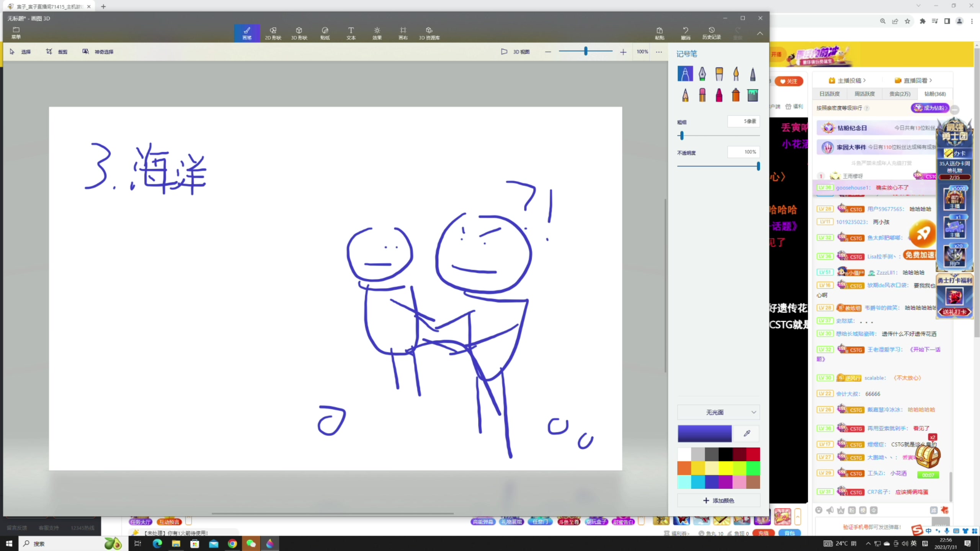980x551 pixels.
Task: Select the Spray can tool
Action: 736,95
